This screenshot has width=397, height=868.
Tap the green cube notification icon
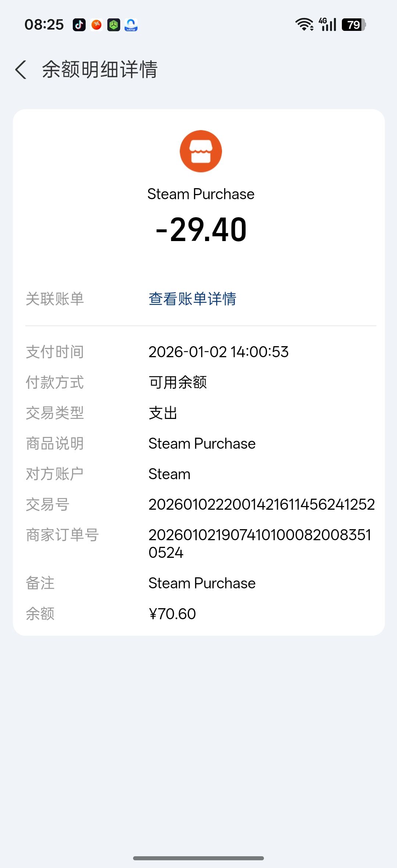click(114, 25)
